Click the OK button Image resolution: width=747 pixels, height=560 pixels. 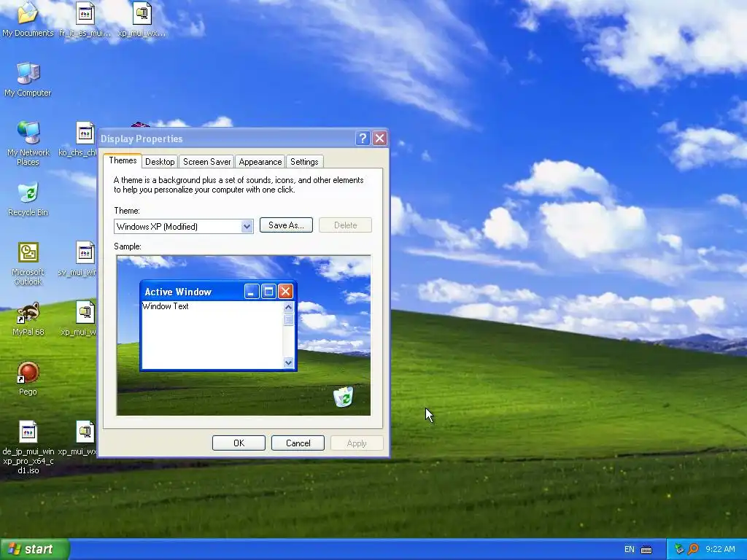[239, 443]
